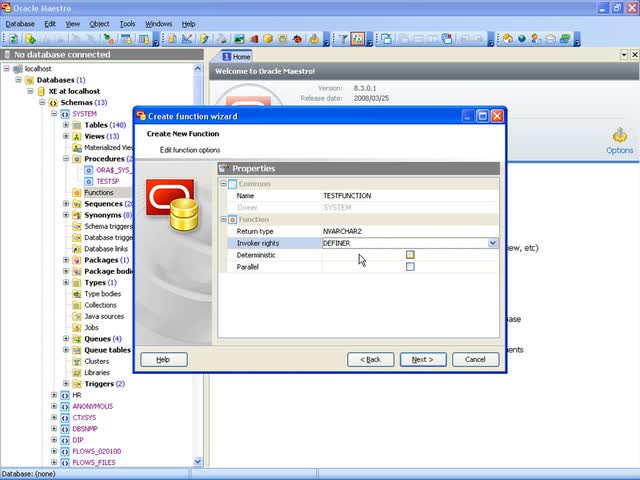Expand the CTXSYS schema node
Viewport: 640px width, 480px height.
coord(54,417)
